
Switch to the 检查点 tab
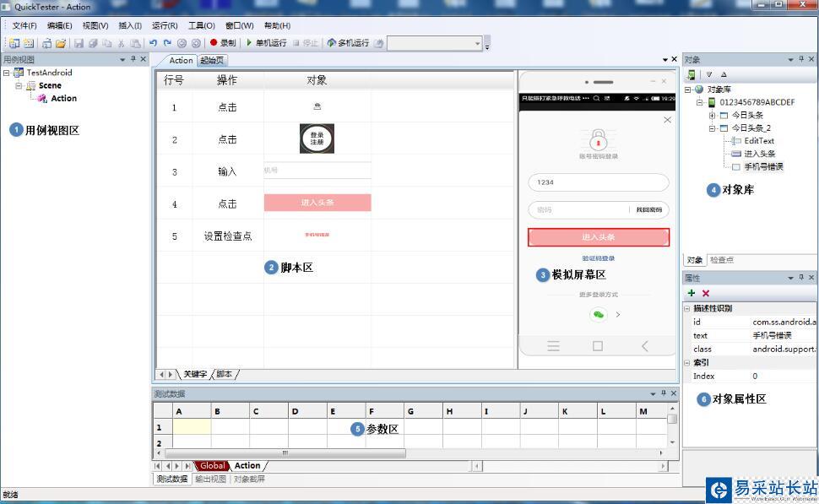click(722, 260)
